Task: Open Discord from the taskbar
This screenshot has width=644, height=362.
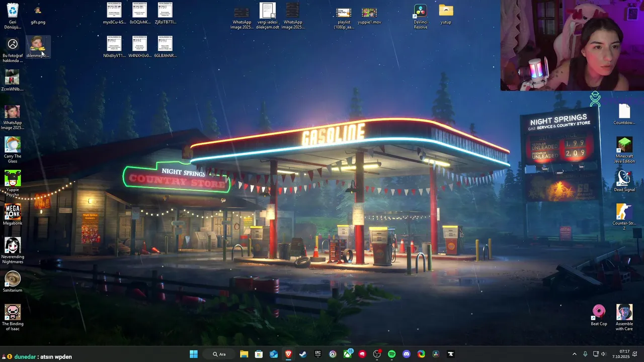Action: [407, 354]
